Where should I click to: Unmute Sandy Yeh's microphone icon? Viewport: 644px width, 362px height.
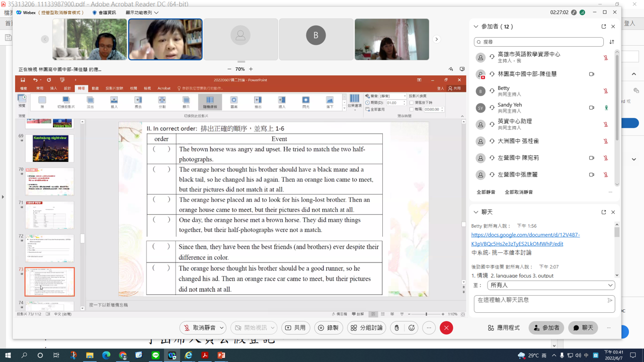coord(606,108)
